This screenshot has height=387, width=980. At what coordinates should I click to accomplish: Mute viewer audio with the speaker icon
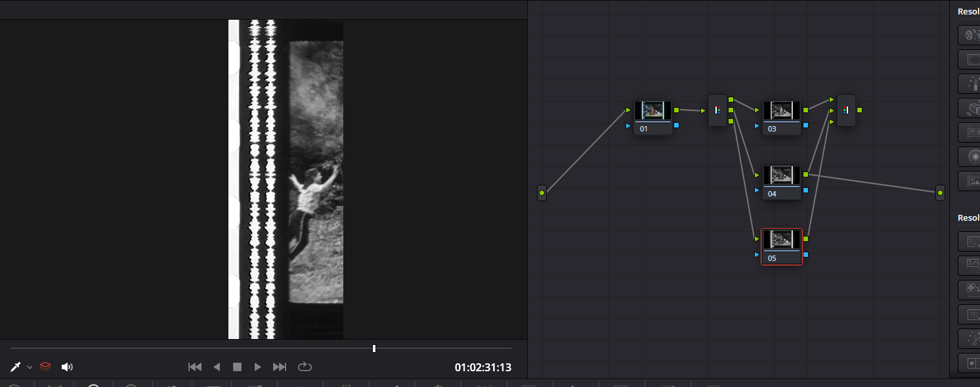67,367
